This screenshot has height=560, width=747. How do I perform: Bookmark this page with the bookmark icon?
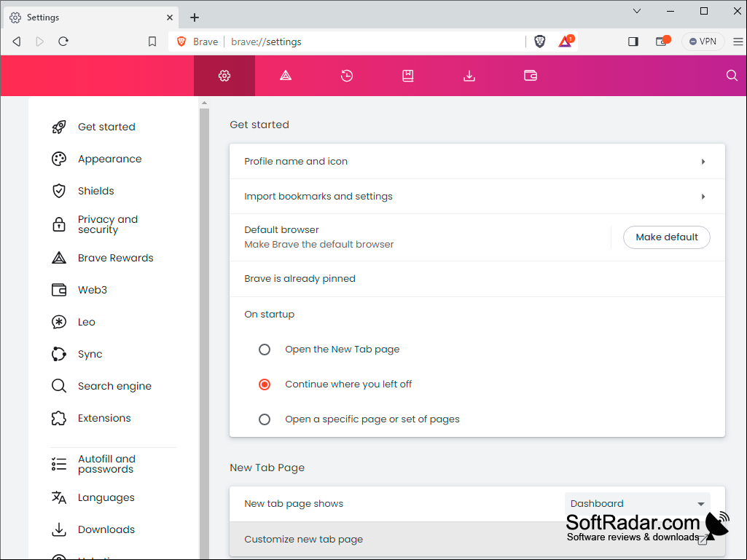(x=152, y=42)
